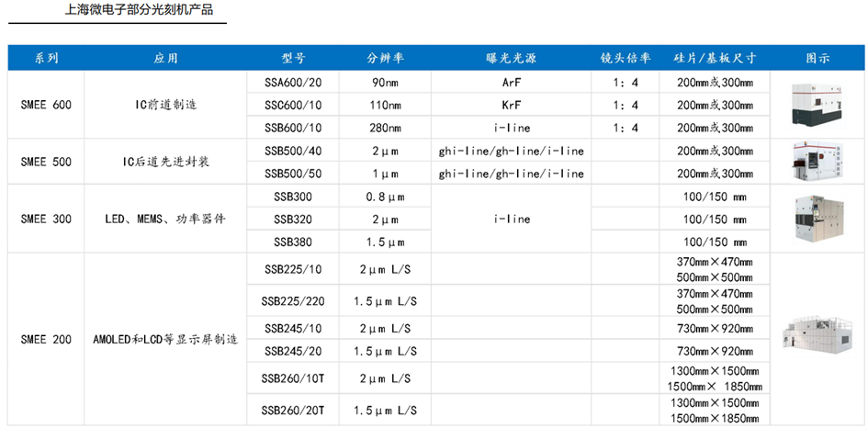
Task: Click the 0.8μm resolution value
Action: 385,197
